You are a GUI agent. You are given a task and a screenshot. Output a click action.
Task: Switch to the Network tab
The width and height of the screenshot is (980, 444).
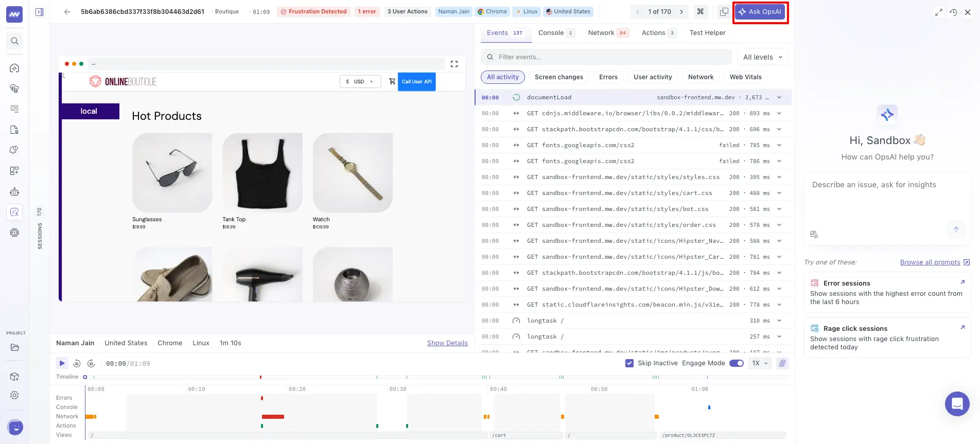click(x=608, y=33)
